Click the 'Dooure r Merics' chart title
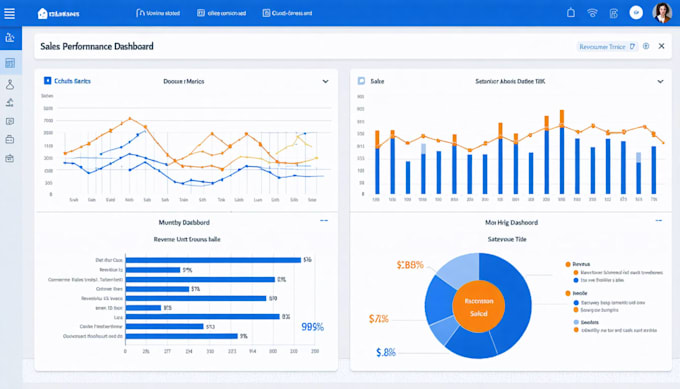This screenshot has height=389, width=680. pos(184,81)
